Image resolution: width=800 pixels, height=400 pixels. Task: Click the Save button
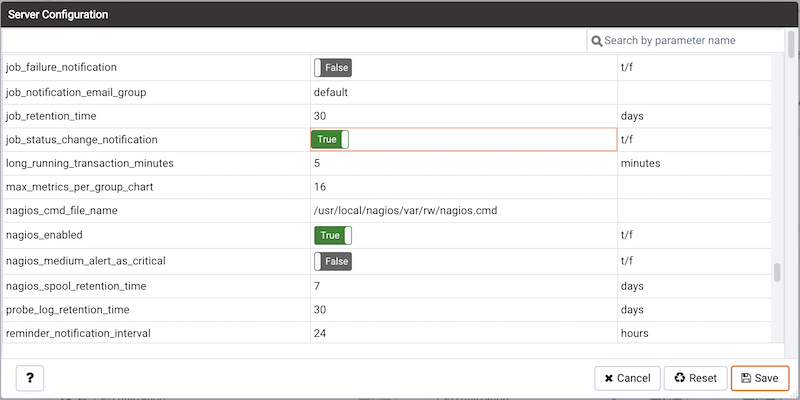(x=760, y=378)
